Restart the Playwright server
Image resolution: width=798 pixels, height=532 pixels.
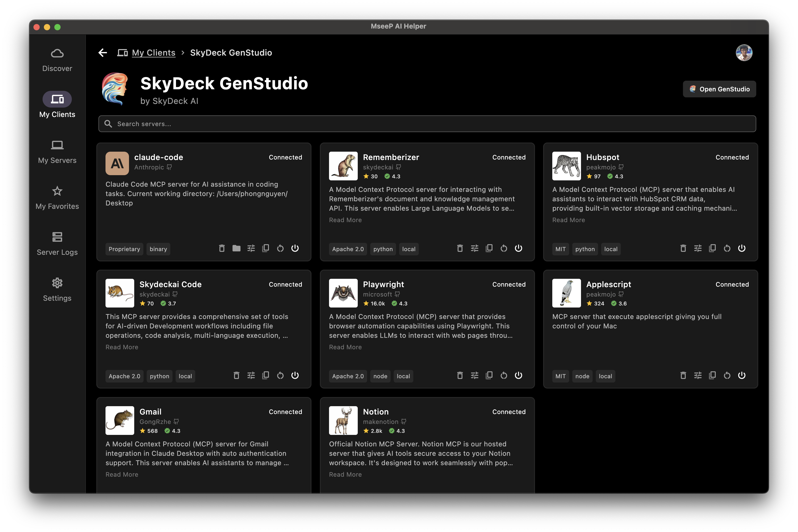click(503, 376)
